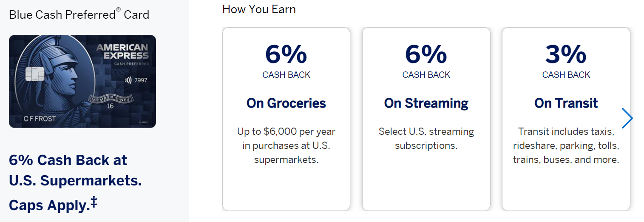Click the double dagger footnote symbol
644x222 pixels.
coord(94,202)
